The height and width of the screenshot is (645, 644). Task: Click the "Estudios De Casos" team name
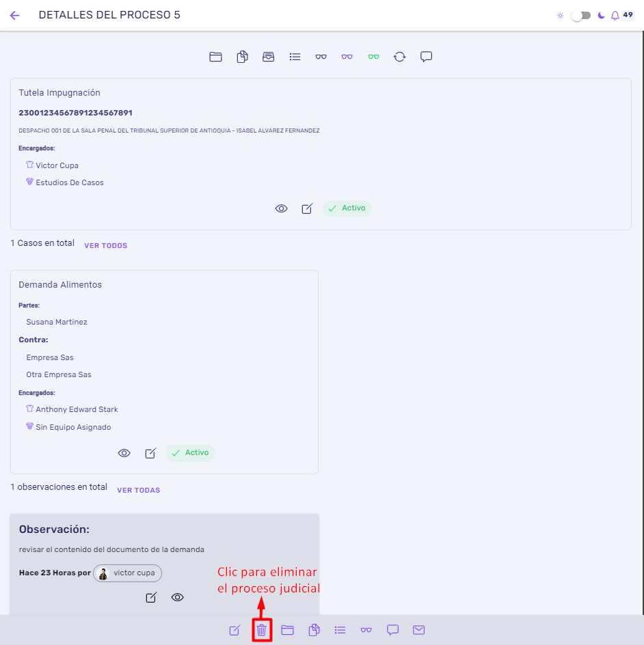pyautogui.click(x=70, y=183)
